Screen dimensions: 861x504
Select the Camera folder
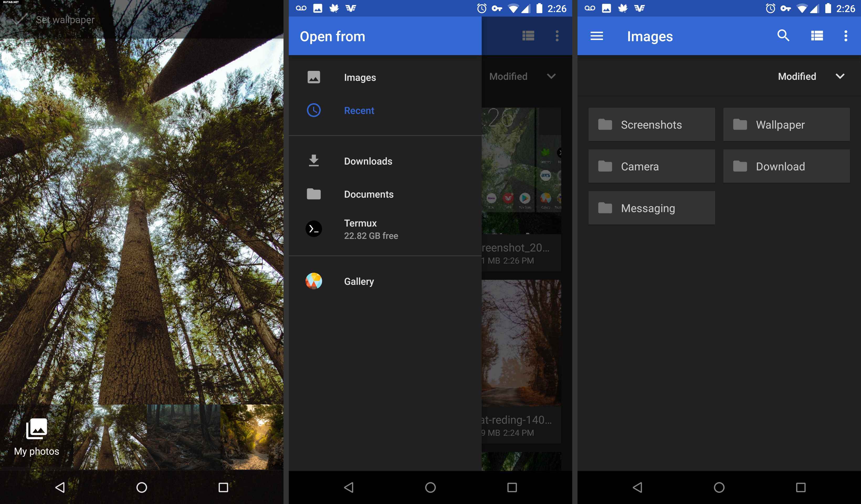(x=651, y=166)
